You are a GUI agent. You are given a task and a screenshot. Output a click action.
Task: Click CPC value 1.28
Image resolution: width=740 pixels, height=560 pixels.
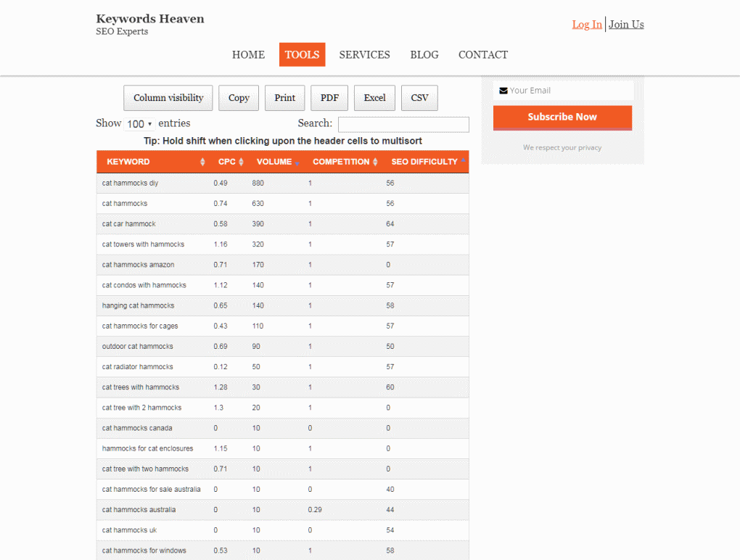[x=221, y=387]
